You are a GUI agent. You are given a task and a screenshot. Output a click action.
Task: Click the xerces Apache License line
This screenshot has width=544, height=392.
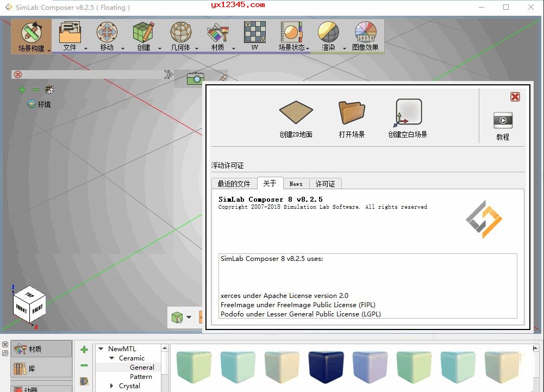(284, 296)
